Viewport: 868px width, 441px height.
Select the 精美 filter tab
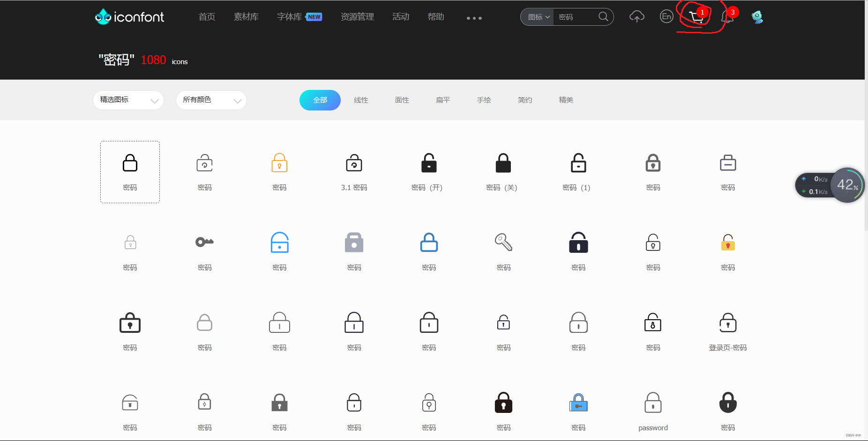(566, 100)
